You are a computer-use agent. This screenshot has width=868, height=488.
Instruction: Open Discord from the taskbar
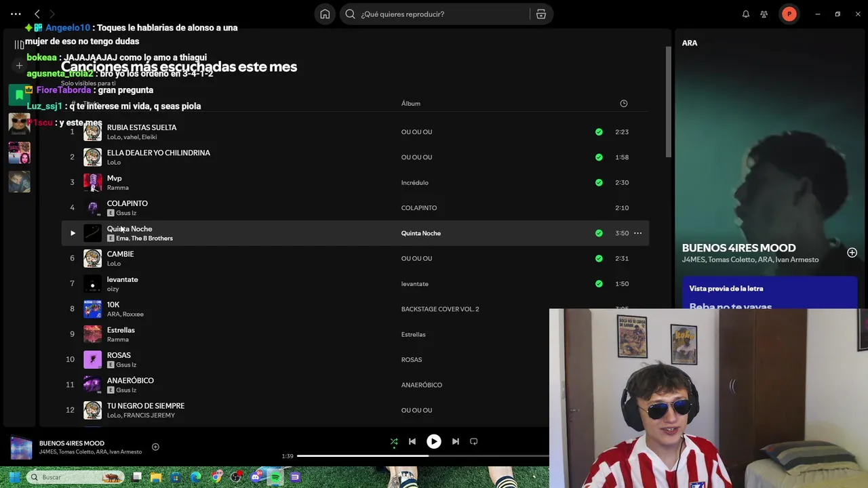256,477
